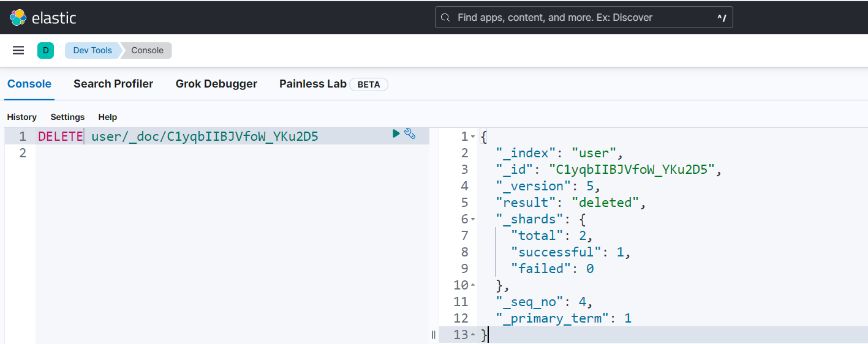Click the Help button
This screenshot has width=868, height=344.
(x=108, y=117)
